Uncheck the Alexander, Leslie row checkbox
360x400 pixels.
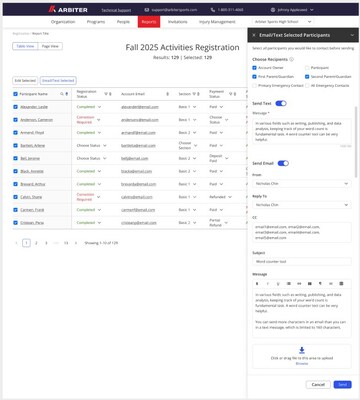[x=15, y=107]
